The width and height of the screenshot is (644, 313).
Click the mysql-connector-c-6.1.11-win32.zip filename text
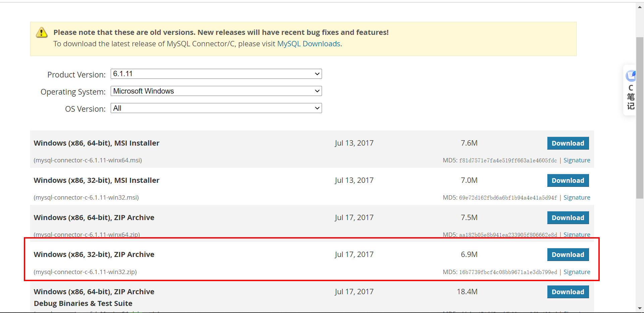pos(85,272)
